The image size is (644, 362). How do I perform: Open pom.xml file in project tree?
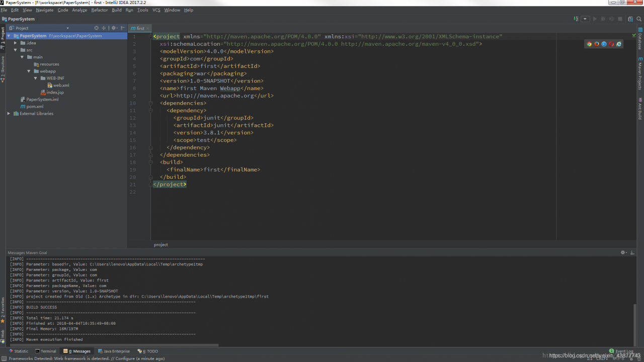point(35,106)
